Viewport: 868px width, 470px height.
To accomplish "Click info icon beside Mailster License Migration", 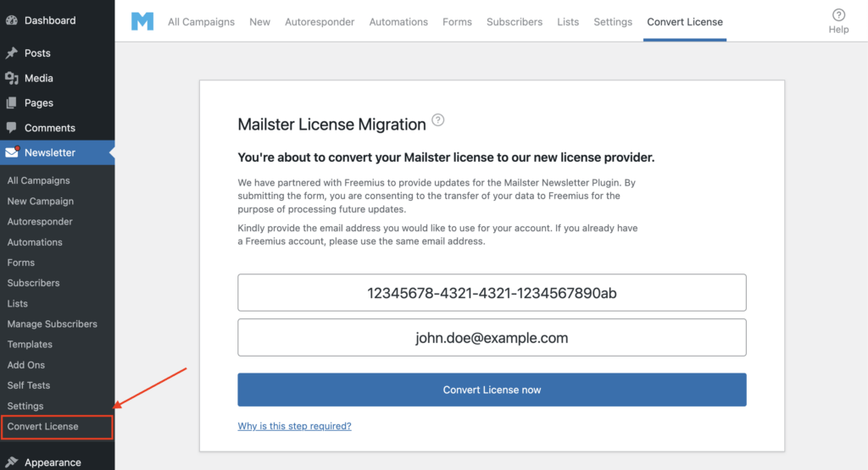I will pos(437,120).
